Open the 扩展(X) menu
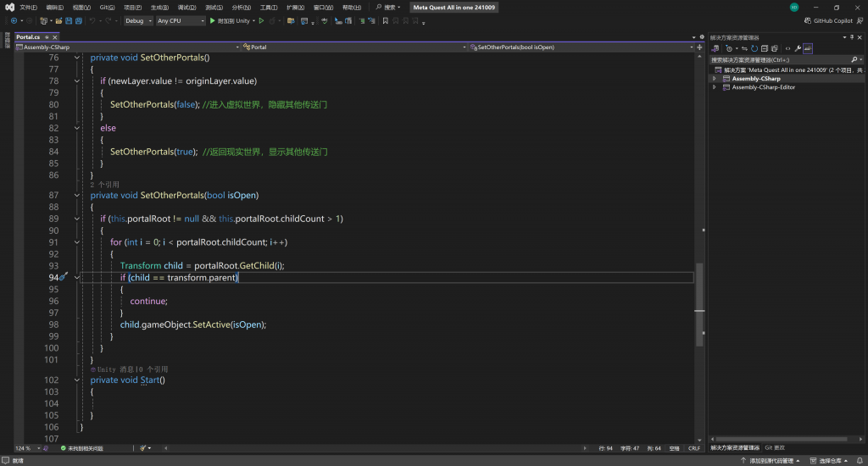This screenshot has width=868, height=466. [296, 7]
